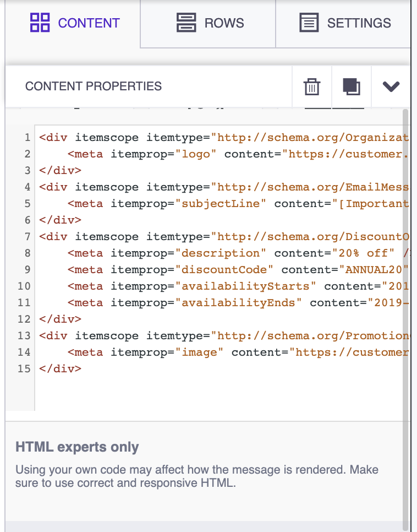417x532 pixels.
Task: Click line number 9 in the gutter
Action: coord(26,269)
